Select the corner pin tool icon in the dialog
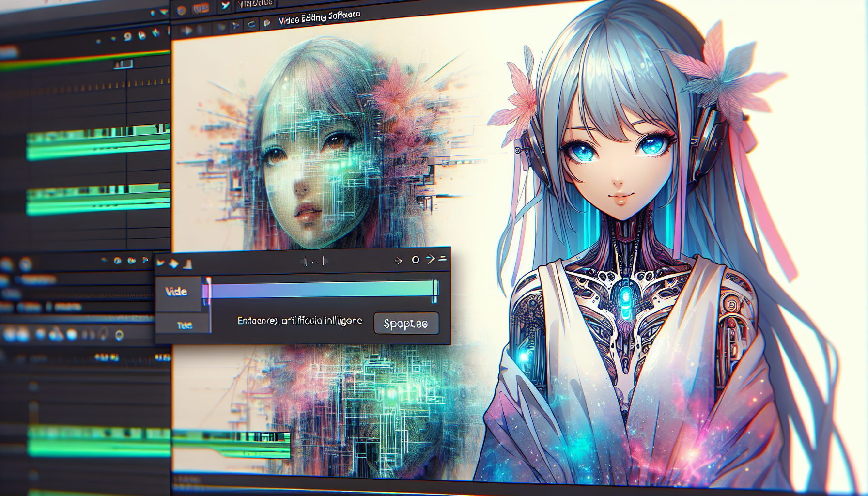This screenshot has width=868, height=496. click(188, 264)
